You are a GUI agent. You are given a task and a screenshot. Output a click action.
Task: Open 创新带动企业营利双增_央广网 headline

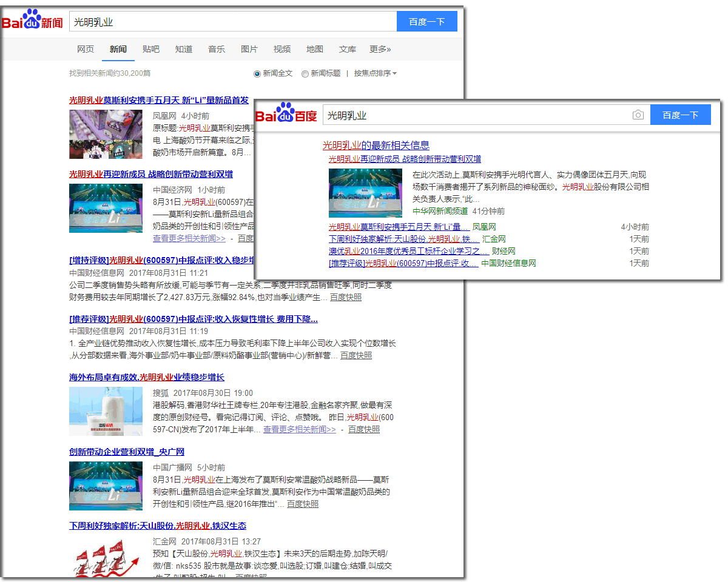(x=127, y=452)
